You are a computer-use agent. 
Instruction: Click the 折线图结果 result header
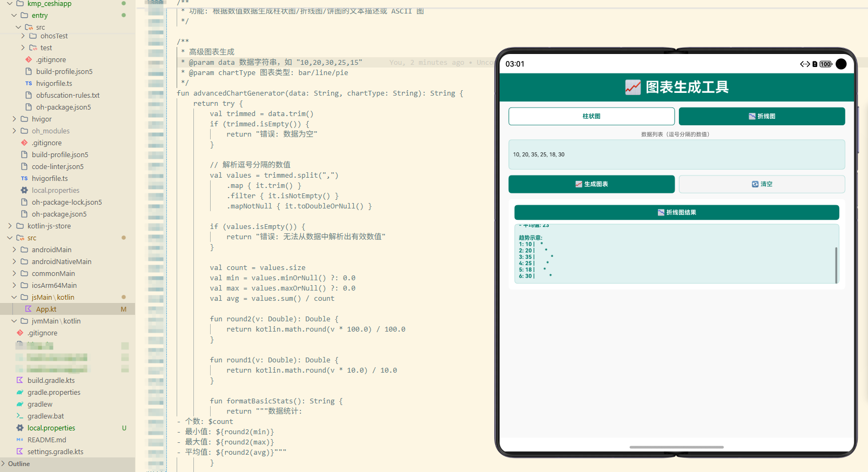pyautogui.click(x=676, y=212)
